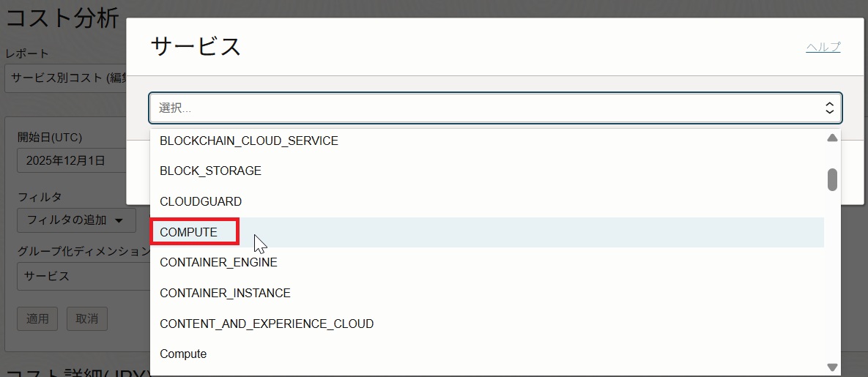The width and height of the screenshot is (868, 377).
Task: Pick CONTENT_AND_EXPERIENCE_CLOUD option
Action: [267, 324]
